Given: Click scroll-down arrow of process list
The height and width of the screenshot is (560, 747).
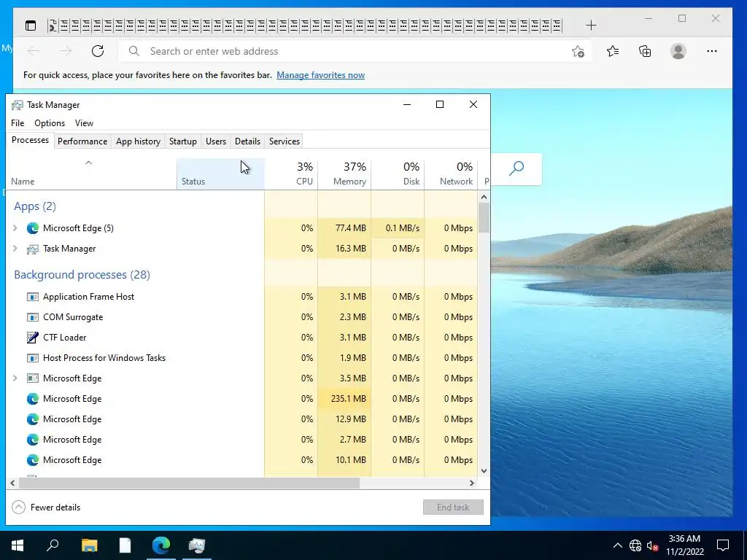Looking at the screenshot, I should pos(484,471).
